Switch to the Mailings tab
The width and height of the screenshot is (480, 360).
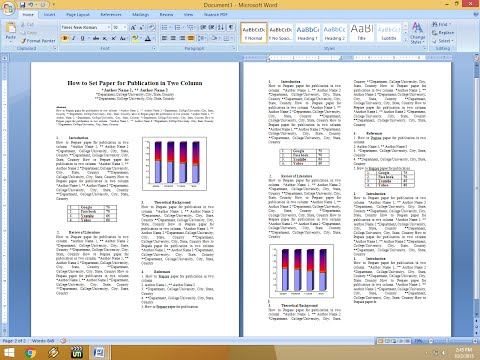(140, 15)
